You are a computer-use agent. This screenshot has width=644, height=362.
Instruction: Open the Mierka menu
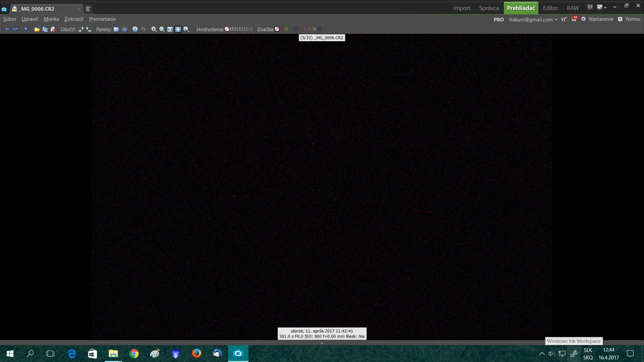point(51,19)
